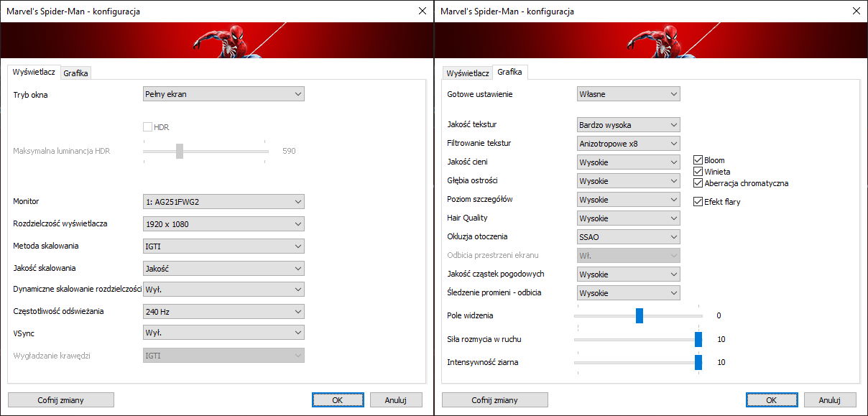Expand the VSync dropdown
Screen dimensions: 868x416
(x=223, y=333)
